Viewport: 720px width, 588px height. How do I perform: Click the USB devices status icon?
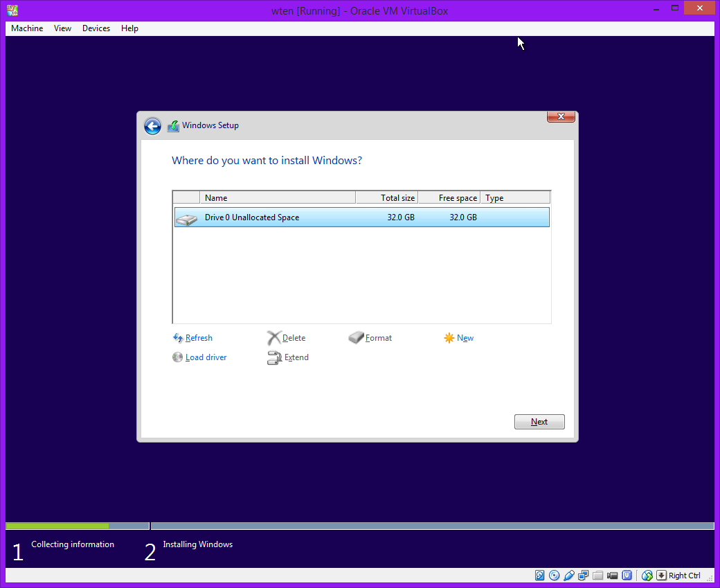click(569, 576)
